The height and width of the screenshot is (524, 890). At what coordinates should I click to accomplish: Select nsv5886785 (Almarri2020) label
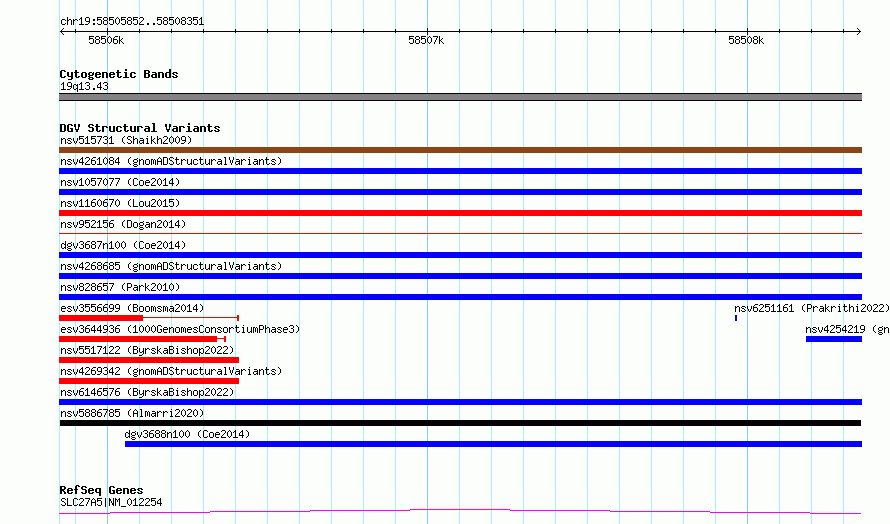[132, 413]
